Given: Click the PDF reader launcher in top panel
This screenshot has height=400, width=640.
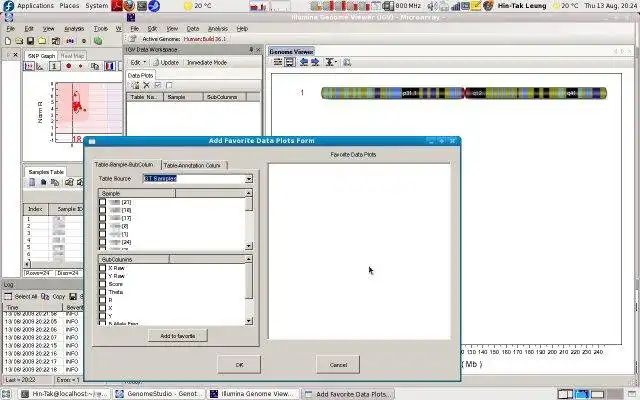Looking at the screenshot, I should [x=117, y=6].
